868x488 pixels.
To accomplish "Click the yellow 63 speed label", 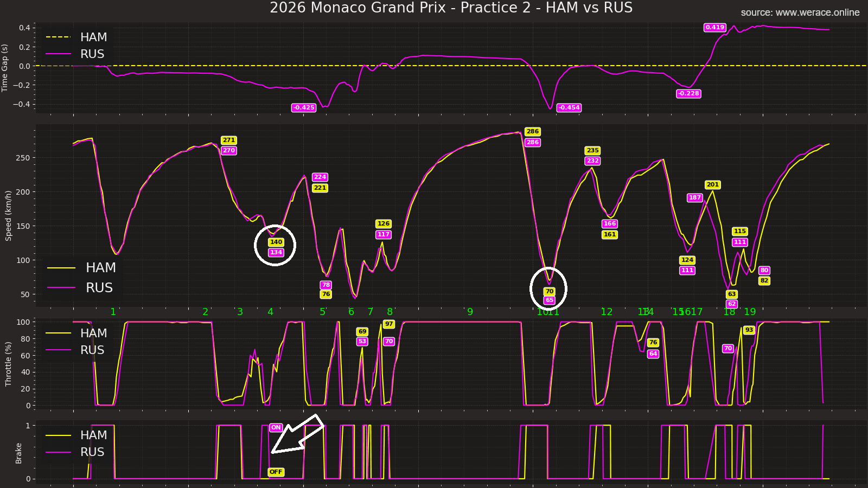I will (732, 294).
